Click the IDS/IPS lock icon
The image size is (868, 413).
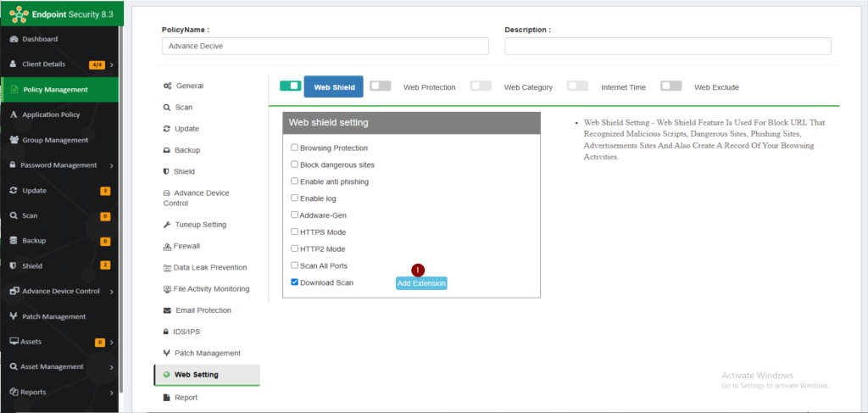pos(167,332)
